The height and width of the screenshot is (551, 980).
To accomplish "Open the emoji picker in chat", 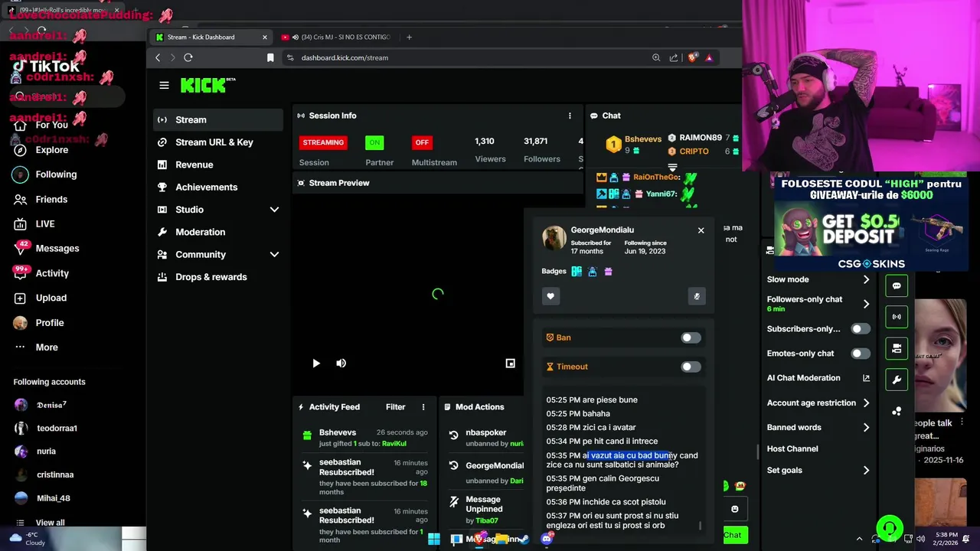I will pos(735,509).
